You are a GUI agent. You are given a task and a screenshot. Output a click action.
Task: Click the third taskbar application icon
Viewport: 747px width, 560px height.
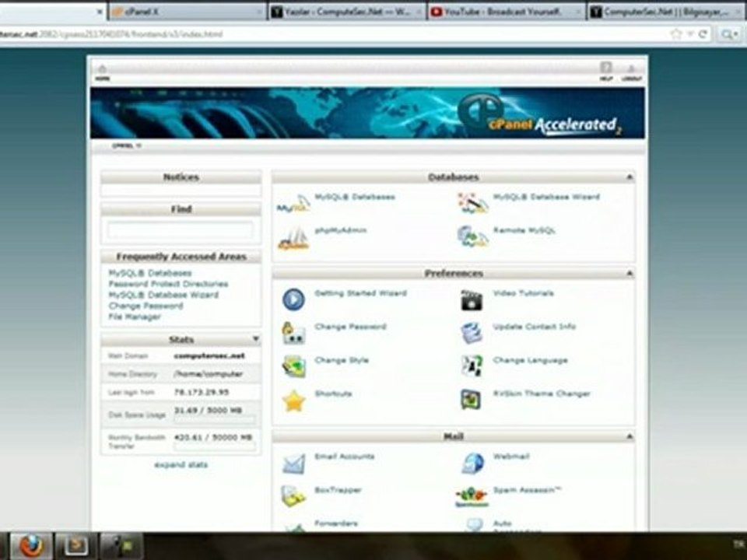coord(121,546)
